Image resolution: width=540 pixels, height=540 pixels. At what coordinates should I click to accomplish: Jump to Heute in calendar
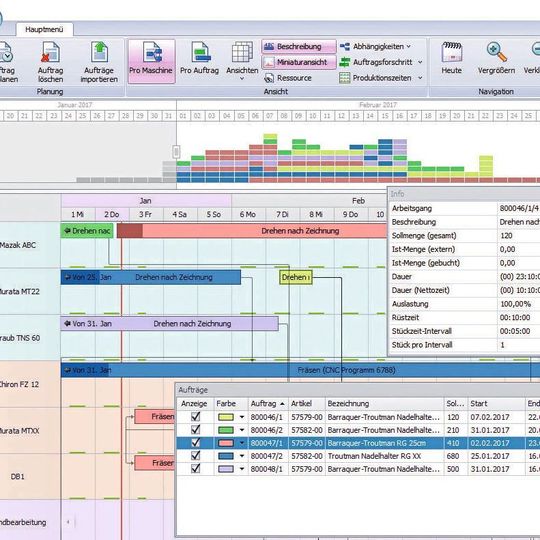pos(451,58)
